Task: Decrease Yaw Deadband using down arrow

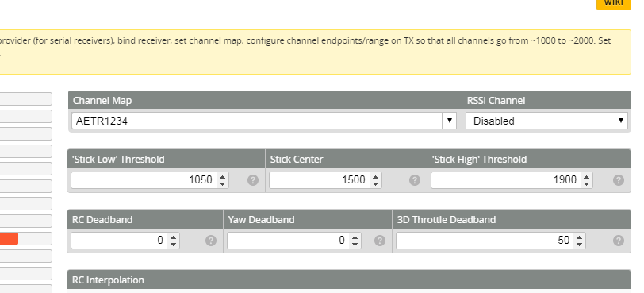Action: (355, 245)
